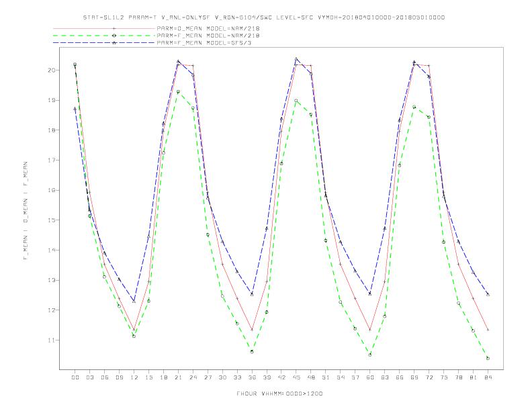
Task: Click y-axis tick value 16
Action: click(x=52, y=190)
